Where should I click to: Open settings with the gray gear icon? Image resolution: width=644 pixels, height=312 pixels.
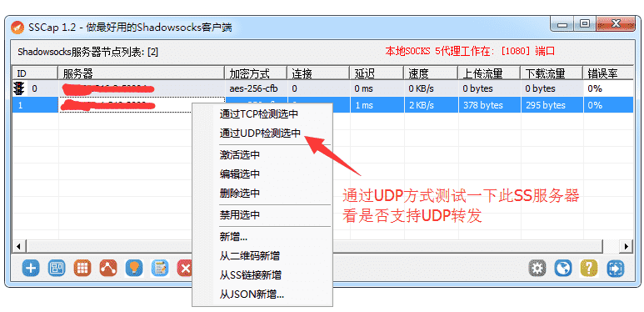(537, 269)
